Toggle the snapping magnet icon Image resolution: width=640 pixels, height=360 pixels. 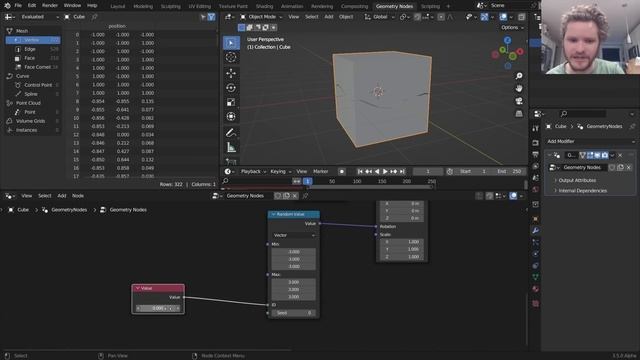click(x=417, y=17)
